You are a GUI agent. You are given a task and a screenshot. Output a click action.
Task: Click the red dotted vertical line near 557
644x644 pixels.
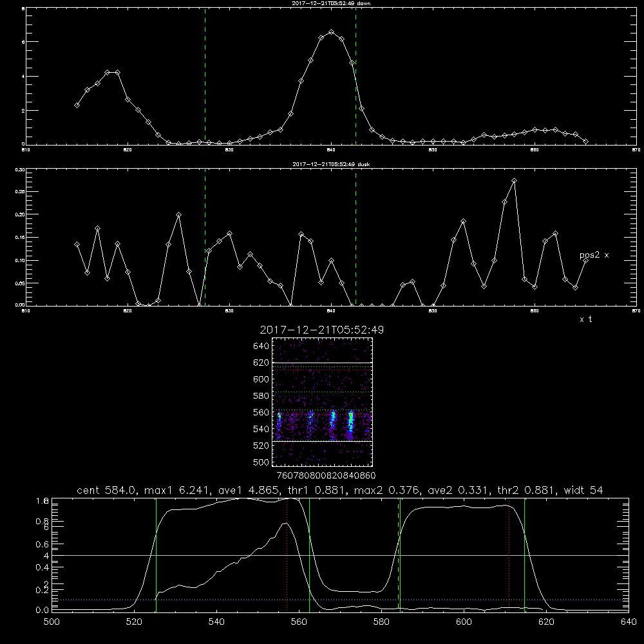tap(287, 555)
